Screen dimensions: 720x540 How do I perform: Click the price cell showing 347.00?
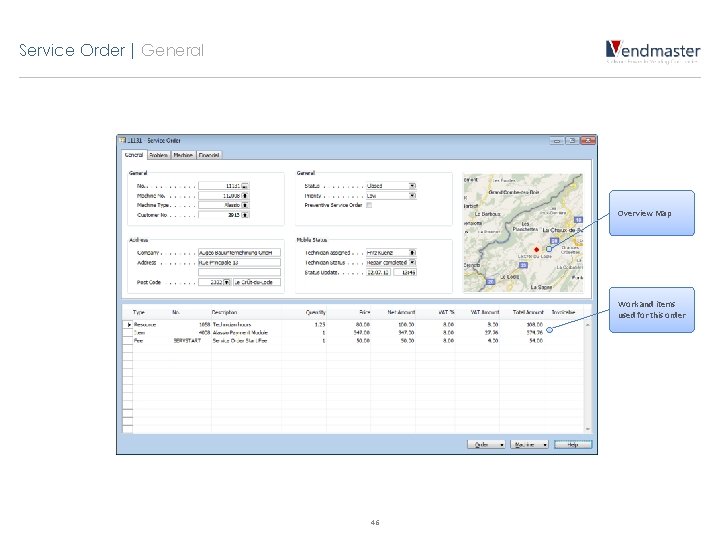coord(349,332)
